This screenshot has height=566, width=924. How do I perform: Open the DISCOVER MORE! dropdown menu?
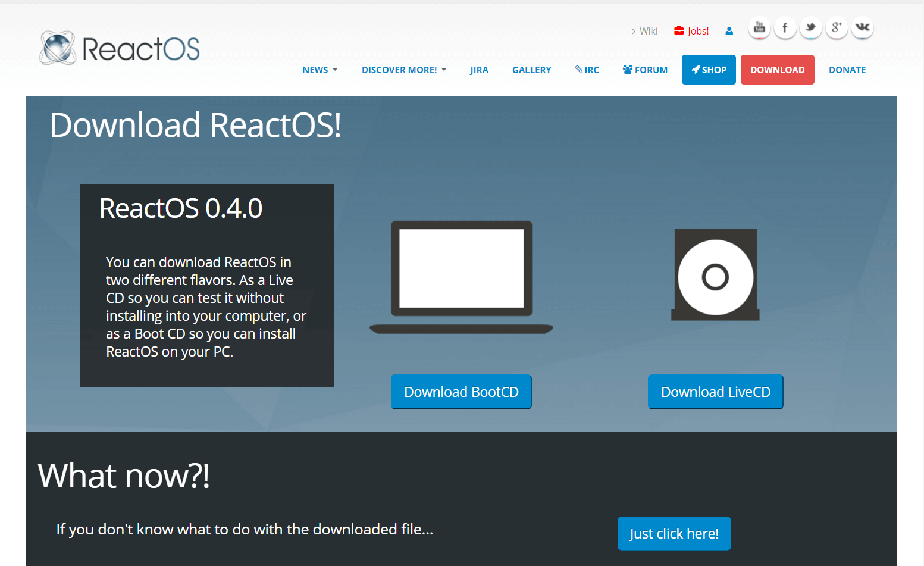pyautogui.click(x=403, y=70)
